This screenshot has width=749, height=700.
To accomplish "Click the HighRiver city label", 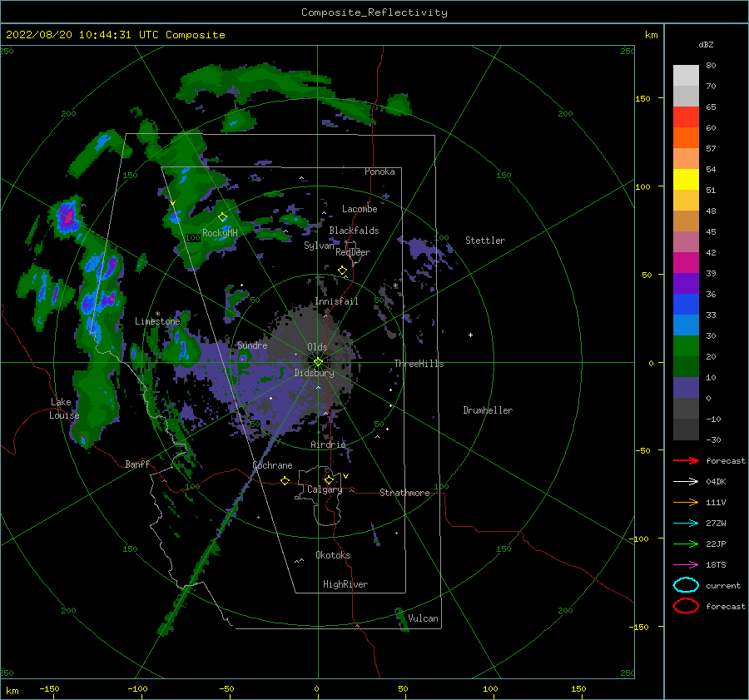I will coord(345,584).
